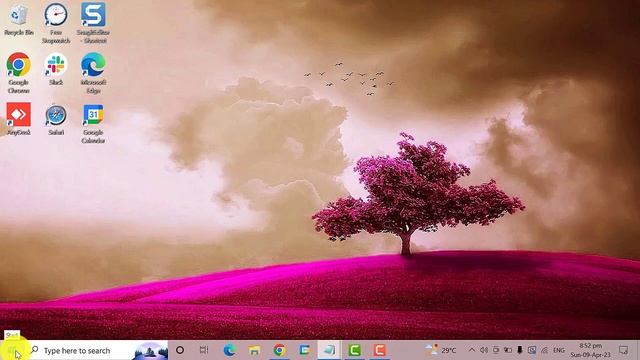Open the Windows Start menu
This screenshot has width=640, height=360.
(12, 350)
